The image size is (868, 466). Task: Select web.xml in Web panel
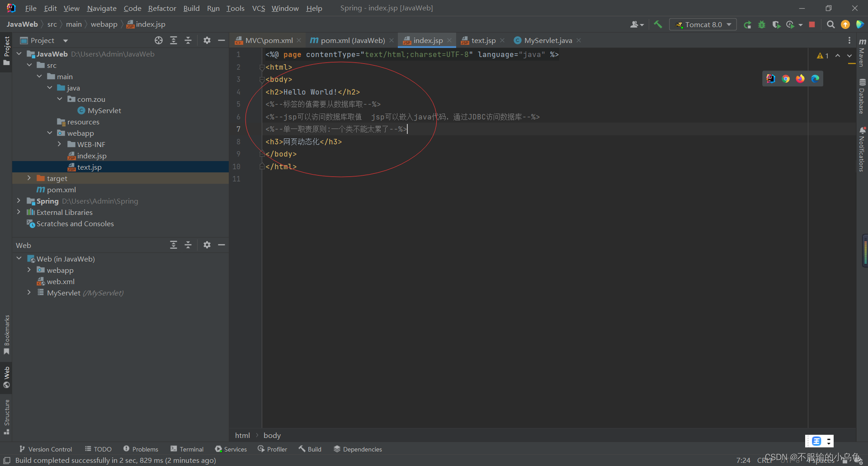click(x=61, y=281)
